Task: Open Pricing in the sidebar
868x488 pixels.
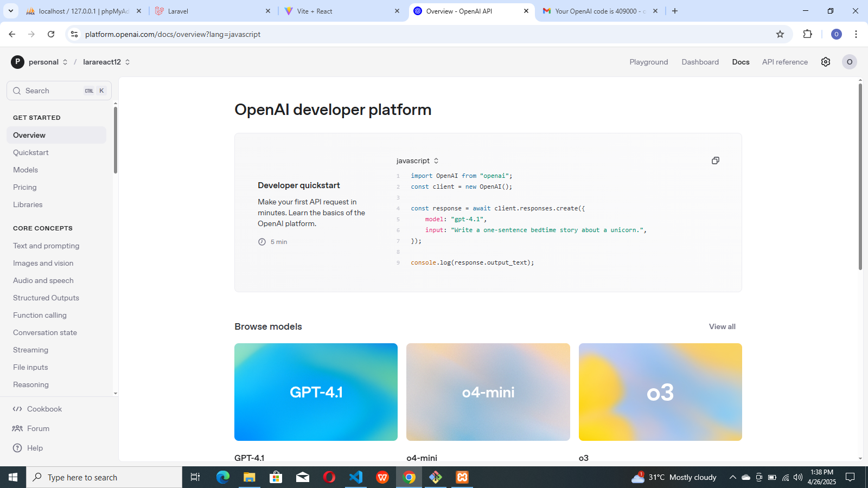Action: (x=56, y=187)
